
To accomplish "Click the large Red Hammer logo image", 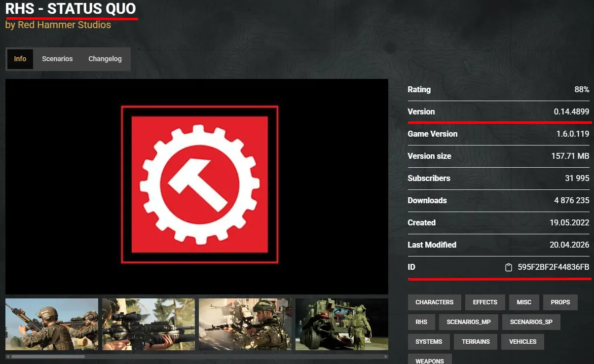I will point(197,186).
